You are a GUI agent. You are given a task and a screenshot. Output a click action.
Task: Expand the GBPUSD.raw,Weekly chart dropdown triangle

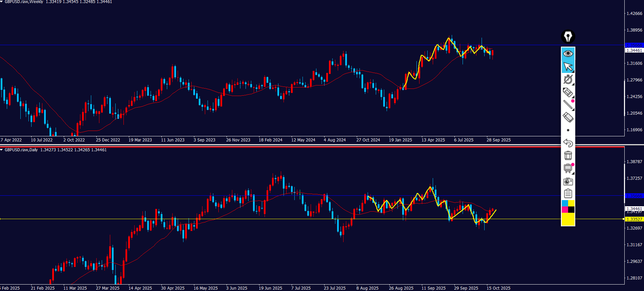(2, 2)
